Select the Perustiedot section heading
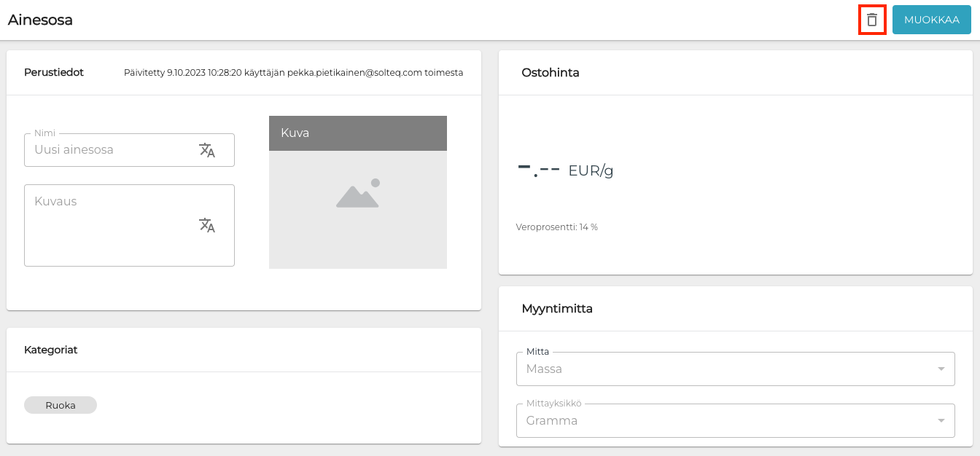 (54, 73)
